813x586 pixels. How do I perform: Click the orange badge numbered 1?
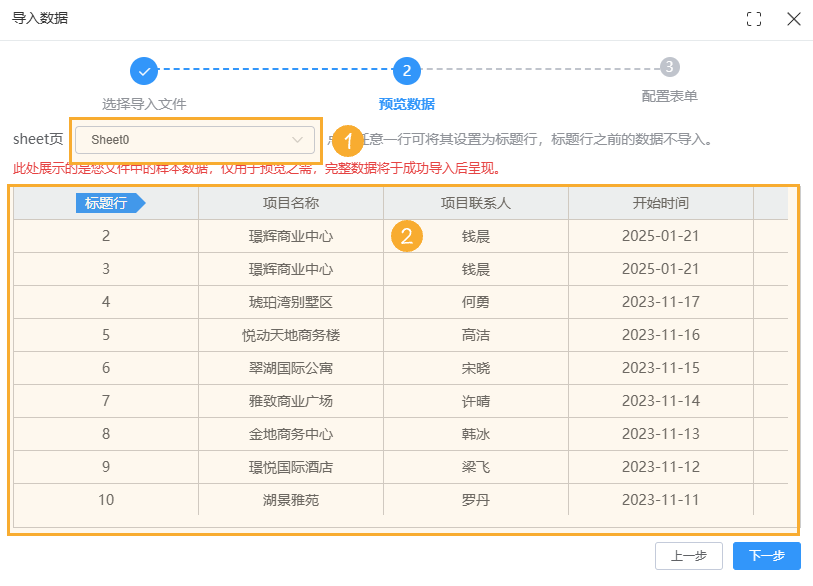click(x=347, y=139)
